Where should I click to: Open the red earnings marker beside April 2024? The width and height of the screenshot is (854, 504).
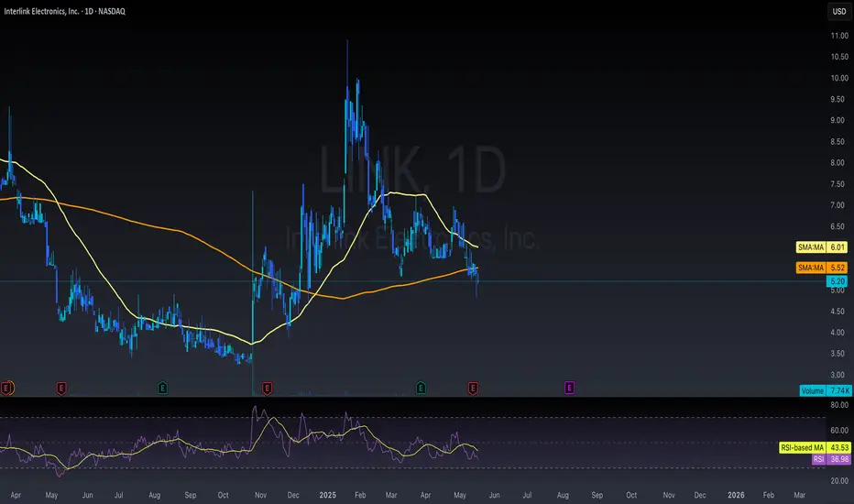(x=6, y=389)
